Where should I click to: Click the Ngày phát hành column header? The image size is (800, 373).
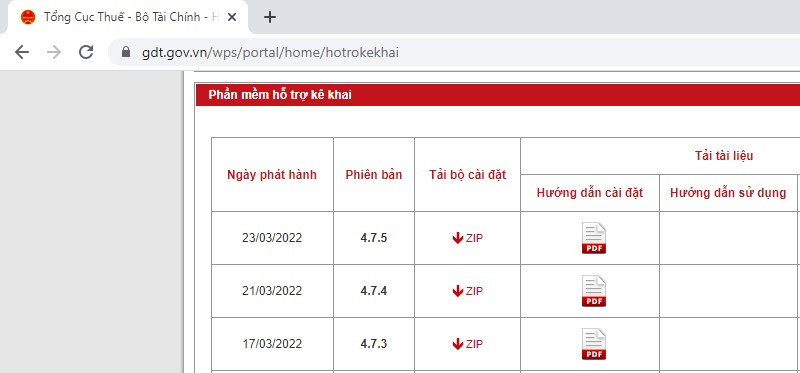point(272,175)
